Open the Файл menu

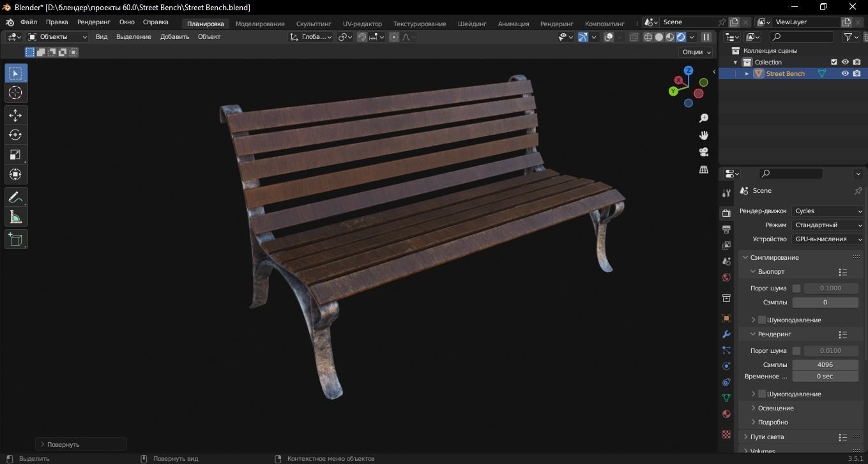[x=29, y=22]
